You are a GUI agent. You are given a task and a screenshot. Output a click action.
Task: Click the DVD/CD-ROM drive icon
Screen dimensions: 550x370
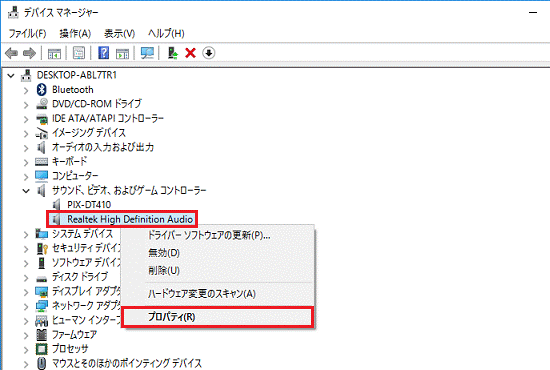click(x=42, y=104)
